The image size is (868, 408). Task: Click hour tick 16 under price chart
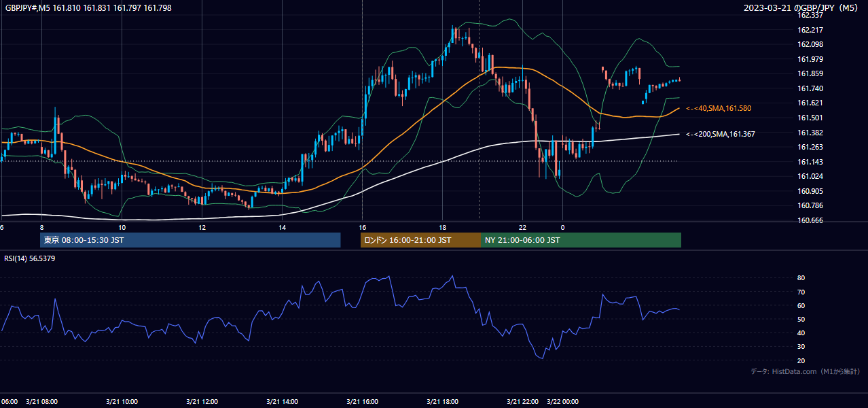pos(362,227)
